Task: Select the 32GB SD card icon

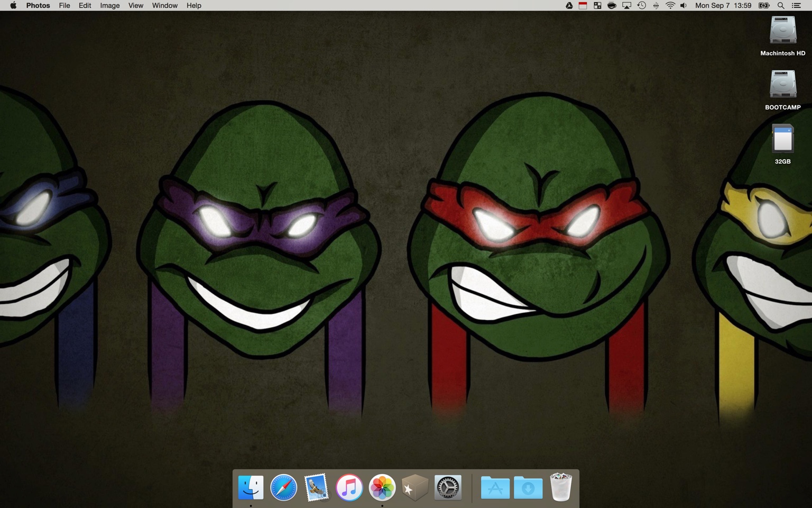Action: coord(783,139)
